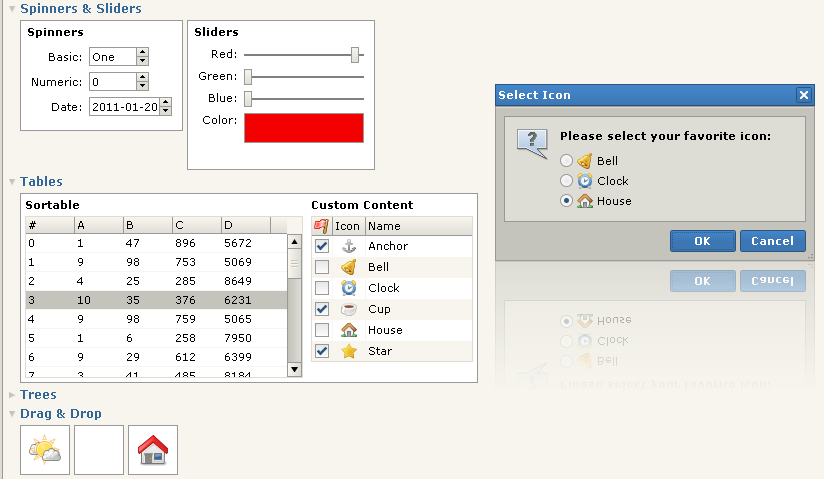The width and height of the screenshot is (824, 481).
Task: Sort table by column C header
Action: click(197, 225)
